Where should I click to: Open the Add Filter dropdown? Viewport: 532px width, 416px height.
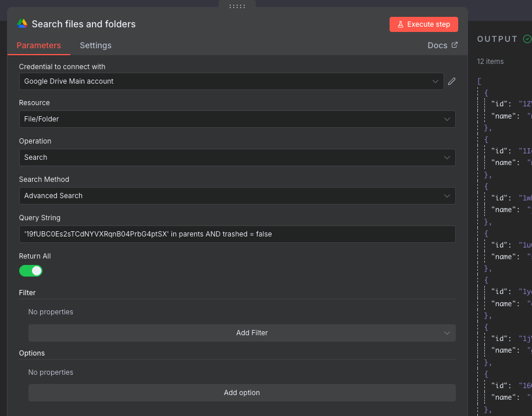pos(242,333)
